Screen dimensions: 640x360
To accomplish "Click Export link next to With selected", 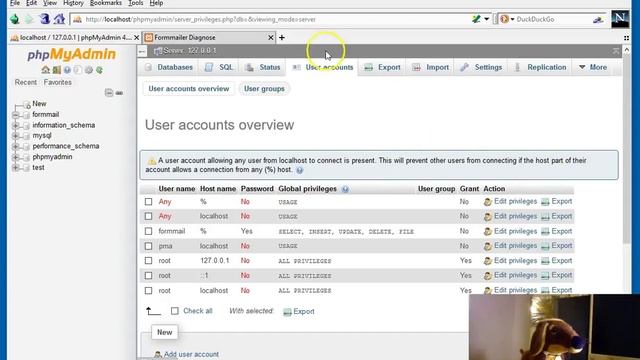I will pyautogui.click(x=299, y=311).
